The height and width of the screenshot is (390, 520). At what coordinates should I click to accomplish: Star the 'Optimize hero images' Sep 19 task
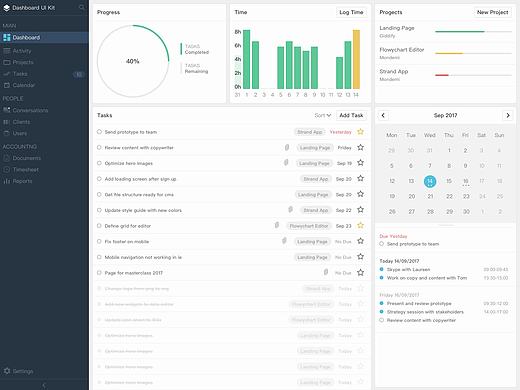pos(360,163)
